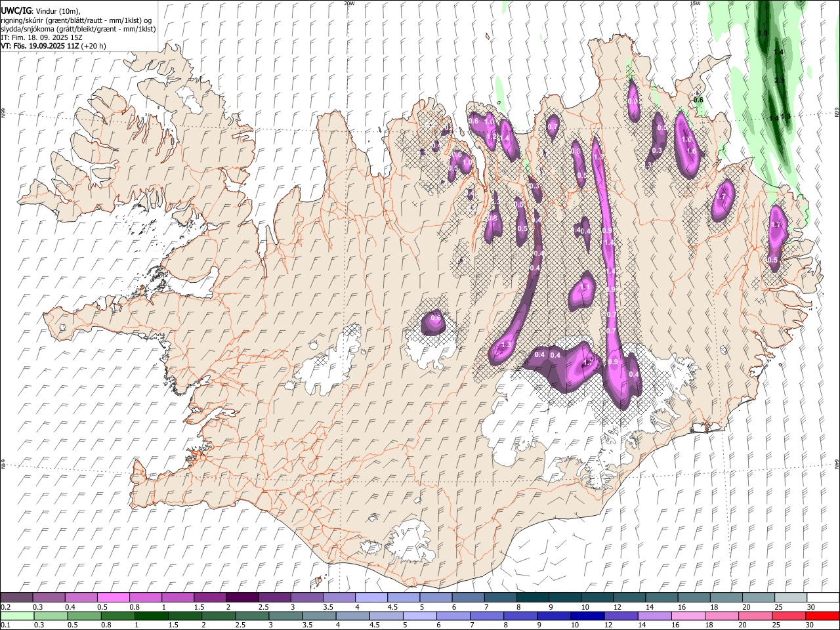Pick the darkest green 1 swatch on the rain scale
This screenshot has width=840, height=630.
tap(152, 616)
